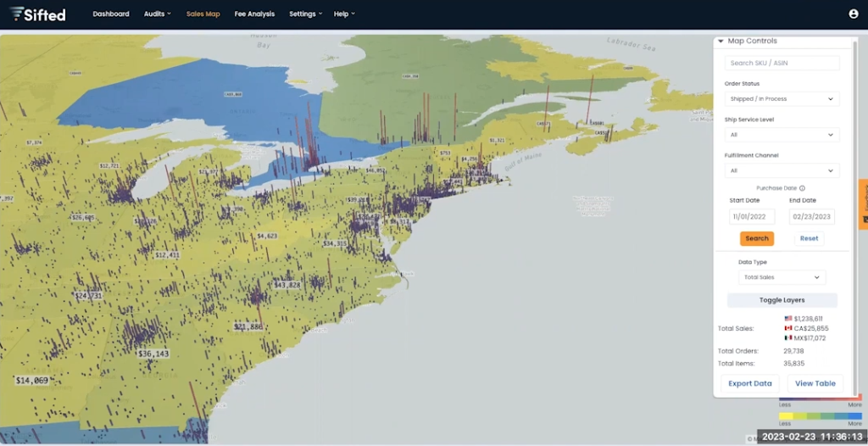868x446 pixels.
Task: Focus the Search SKU / ASIN field
Action: [782, 64]
